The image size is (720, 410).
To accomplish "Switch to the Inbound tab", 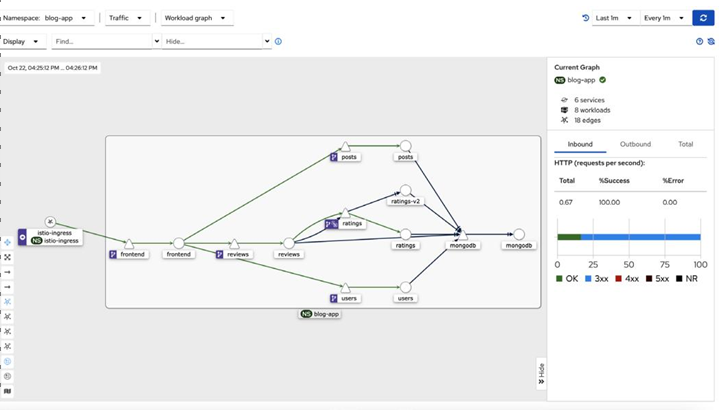I will pyautogui.click(x=580, y=144).
